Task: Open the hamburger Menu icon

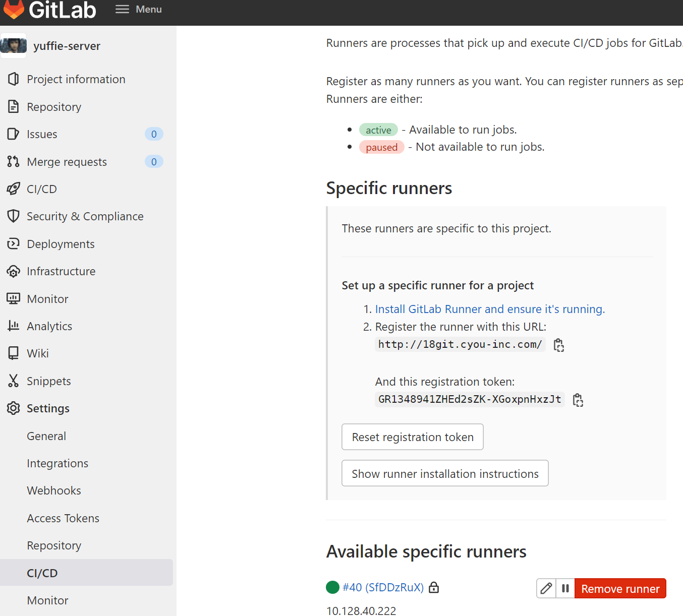Action: point(122,9)
